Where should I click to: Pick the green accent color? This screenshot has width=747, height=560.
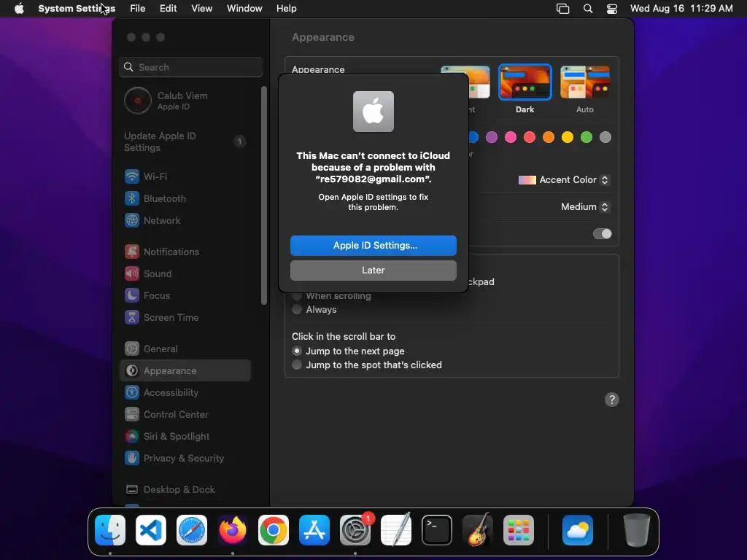click(x=587, y=138)
